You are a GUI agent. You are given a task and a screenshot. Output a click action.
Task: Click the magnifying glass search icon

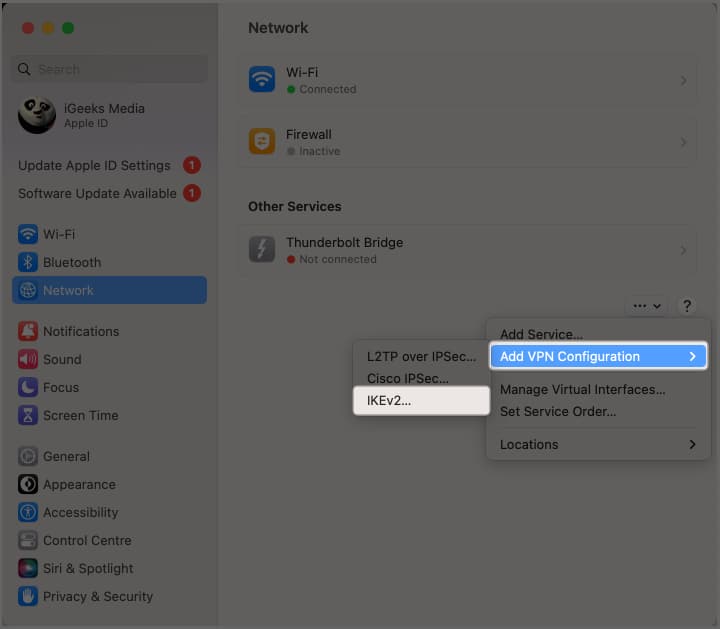[x=24, y=69]
